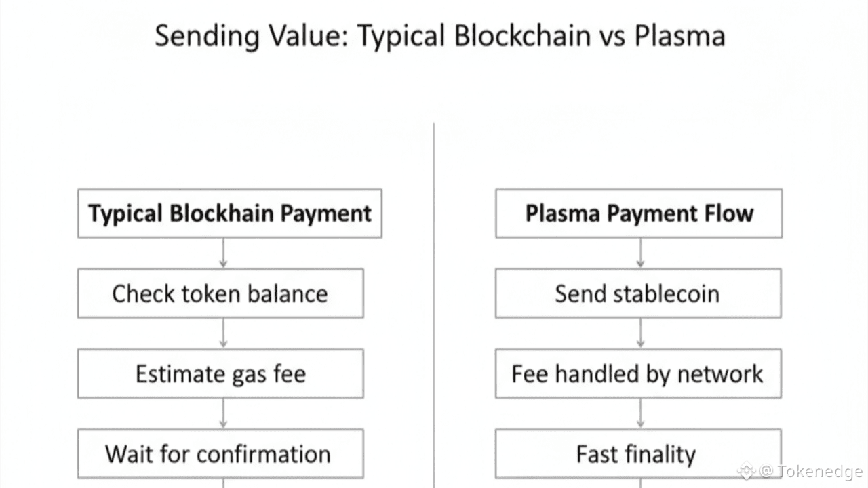The height and width of the screenshot is (488, 868).
Task: Click the 'Fast finality' step box
Action: click(x=638, y=453)
